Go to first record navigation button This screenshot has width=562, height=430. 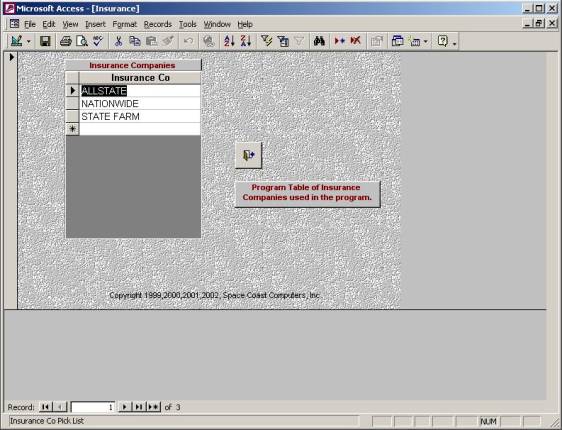coord(45,407)
